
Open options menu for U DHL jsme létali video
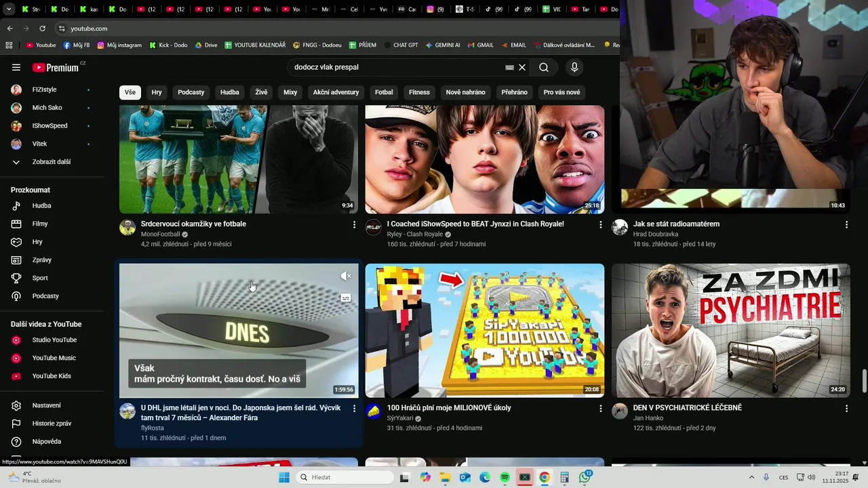coord(354,409)
